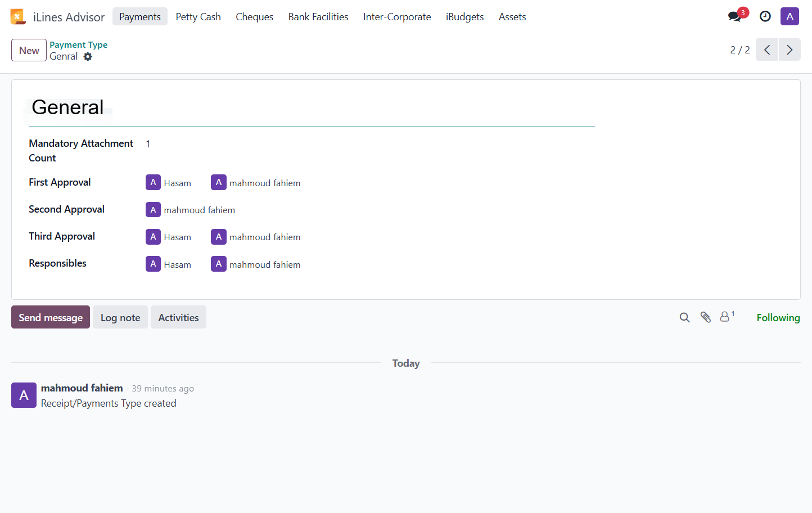This screenshot has width=812, height=513.
Task: Go to previous record with left chevron
Action: (x=766, y=49)
